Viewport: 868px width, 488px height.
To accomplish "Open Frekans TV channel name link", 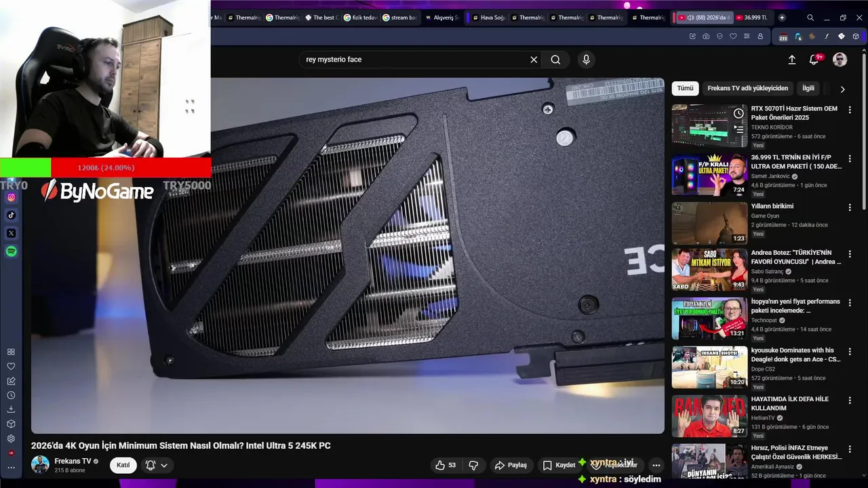I will click(x=73, y=461).
